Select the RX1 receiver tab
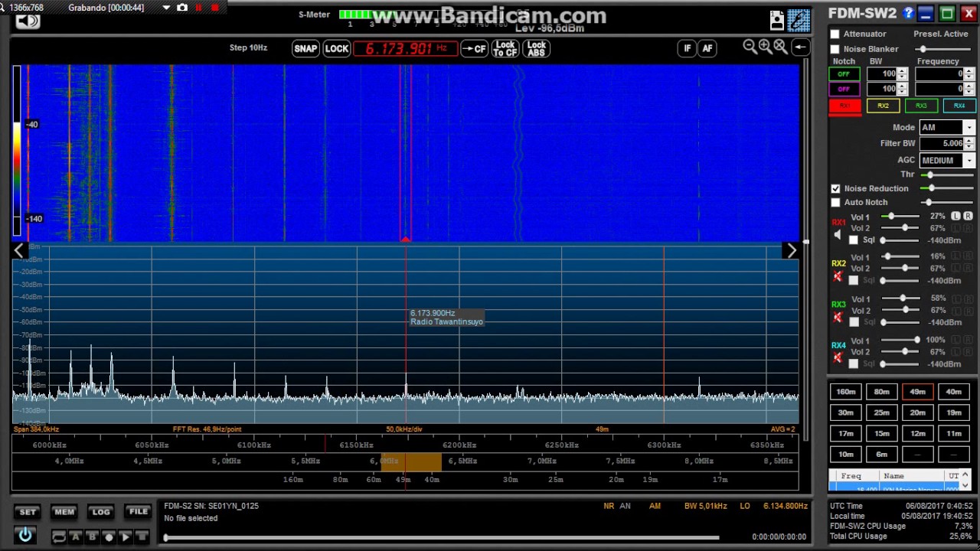This screenshot has height=551, width=980. pyautogui.click(x=844, y=106)
